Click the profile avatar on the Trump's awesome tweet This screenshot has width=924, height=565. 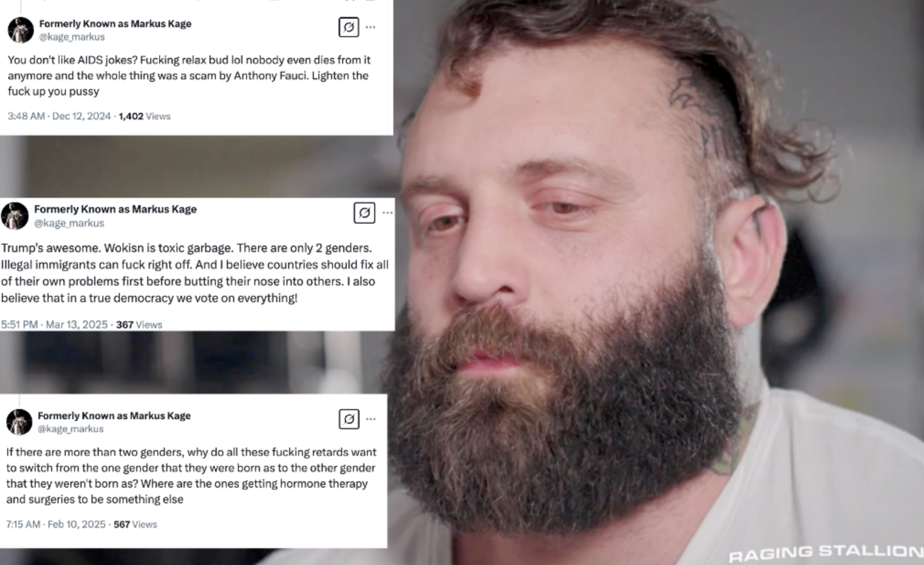[x=15, y=216]
